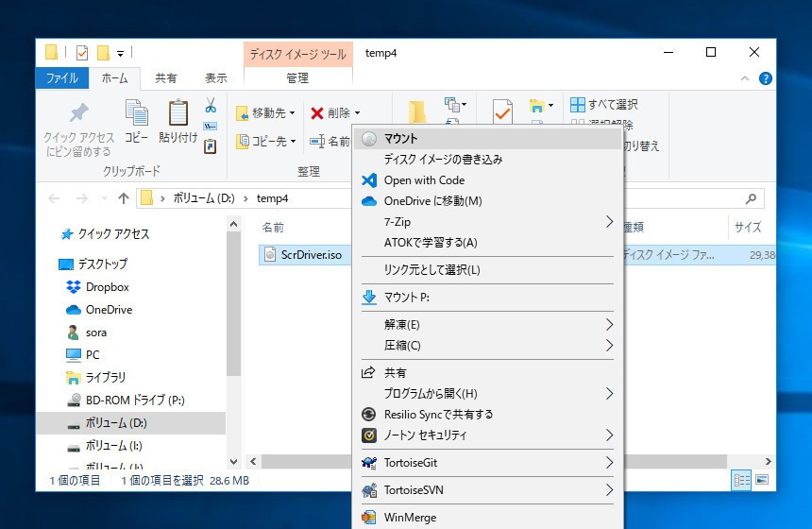Click ボリューム (D:) in the address bar
This screenshot has width=812, height=529.
(204, 198)
